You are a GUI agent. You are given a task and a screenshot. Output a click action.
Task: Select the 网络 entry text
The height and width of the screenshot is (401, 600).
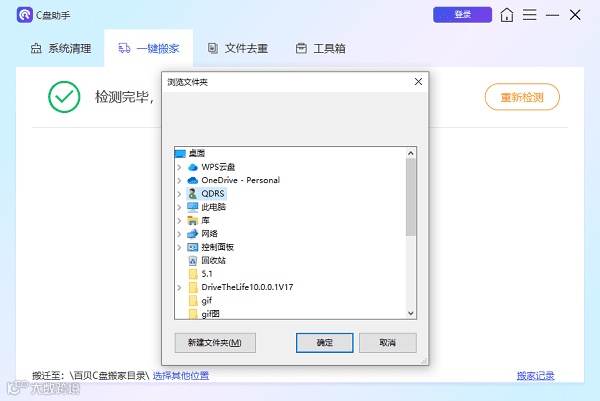(x=209, y=234)
